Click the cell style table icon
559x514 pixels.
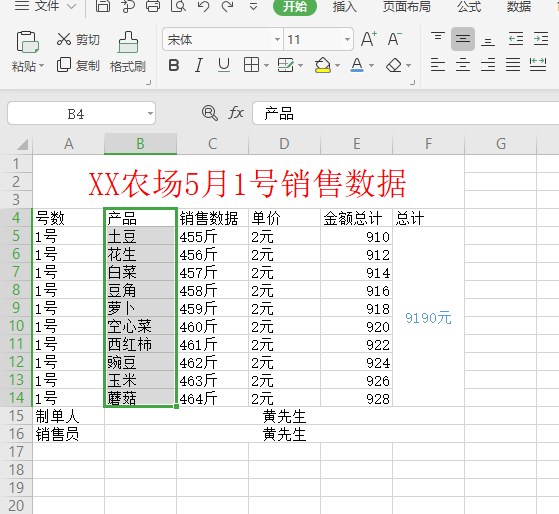pyautogui.click(x=286, y=65)
